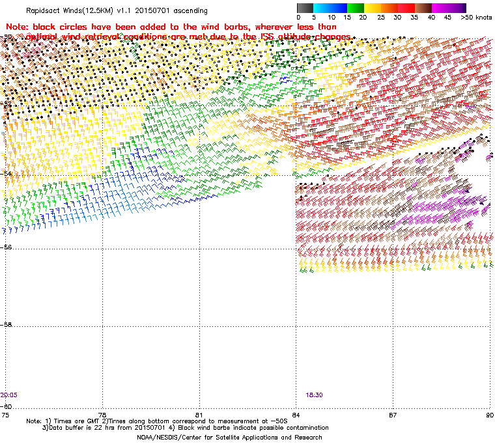Click the gray 0-5 knots color bar segment
This screenshot has width=495, height=448.
coord(305,8)
